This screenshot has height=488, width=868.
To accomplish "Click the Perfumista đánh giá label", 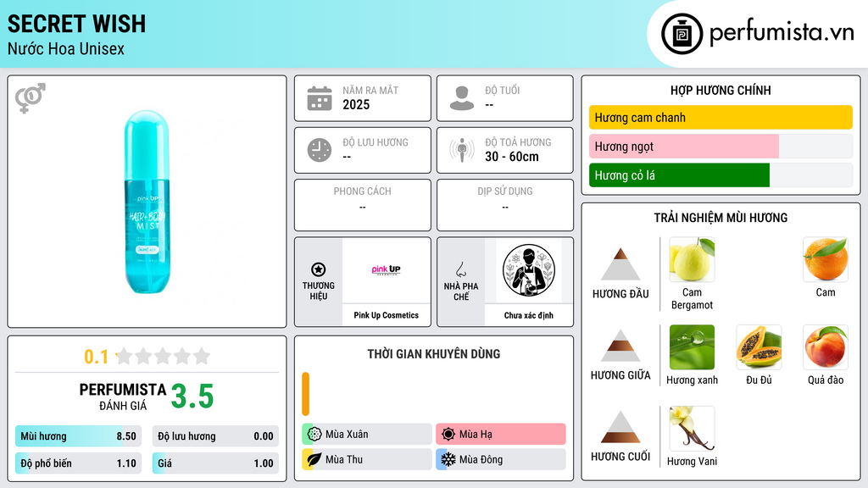I will pyautogui.click(x=123, y=396).
